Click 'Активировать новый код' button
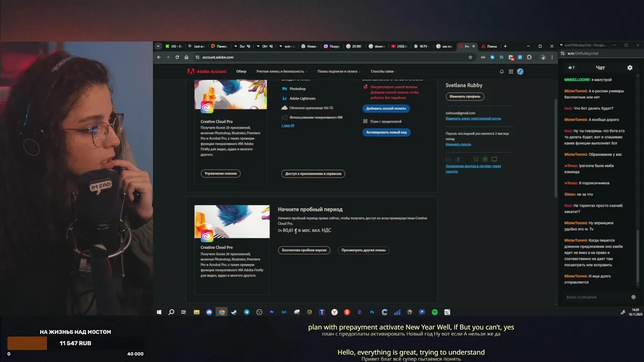Screen dimensions: 644x362 coord(386,132)
